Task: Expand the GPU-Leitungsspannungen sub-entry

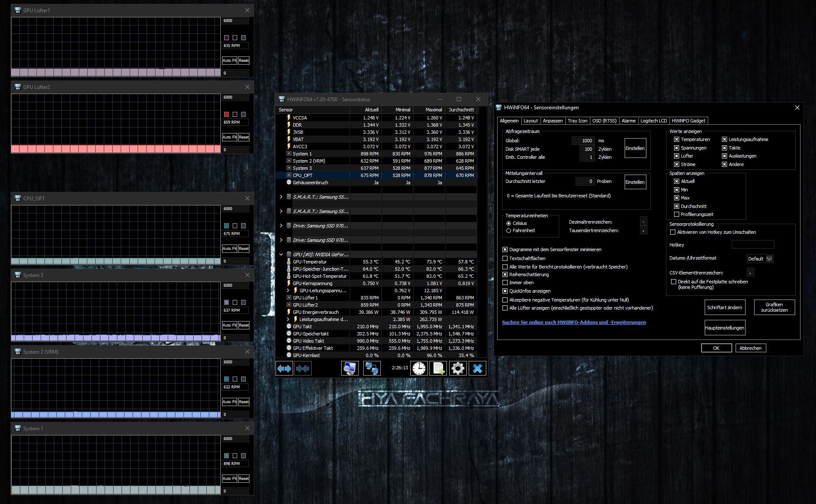Action: pos(288,291)
